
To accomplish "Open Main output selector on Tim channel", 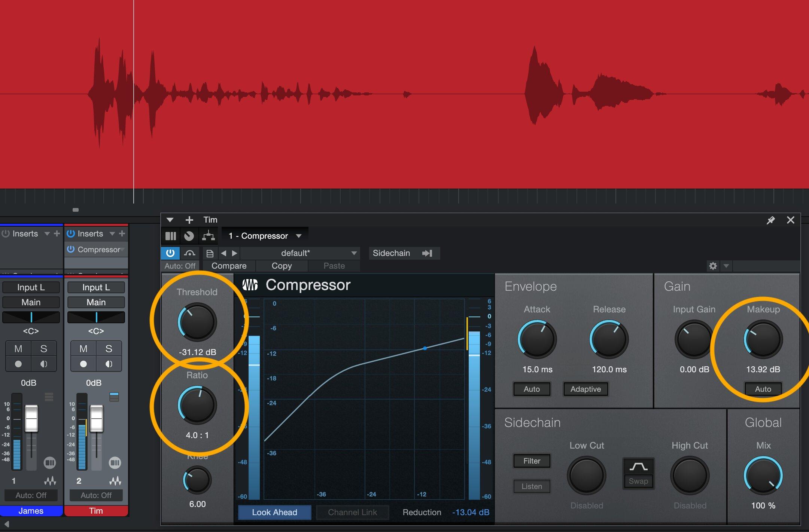I will click(x=96, y=302).
